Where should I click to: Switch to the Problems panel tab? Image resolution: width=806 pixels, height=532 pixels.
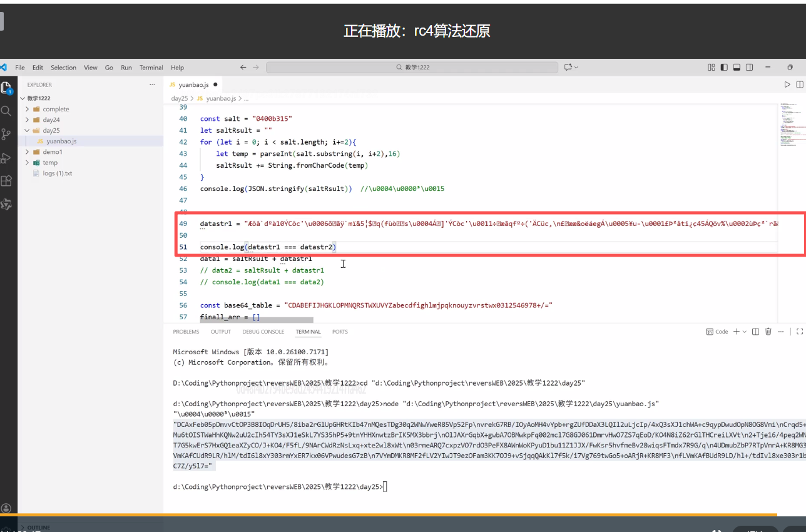[186, 332]
